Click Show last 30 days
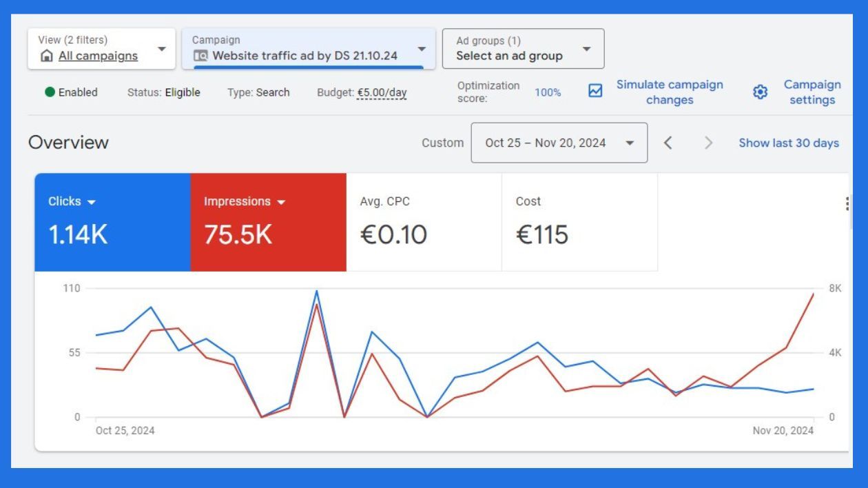 click(789, 143)
